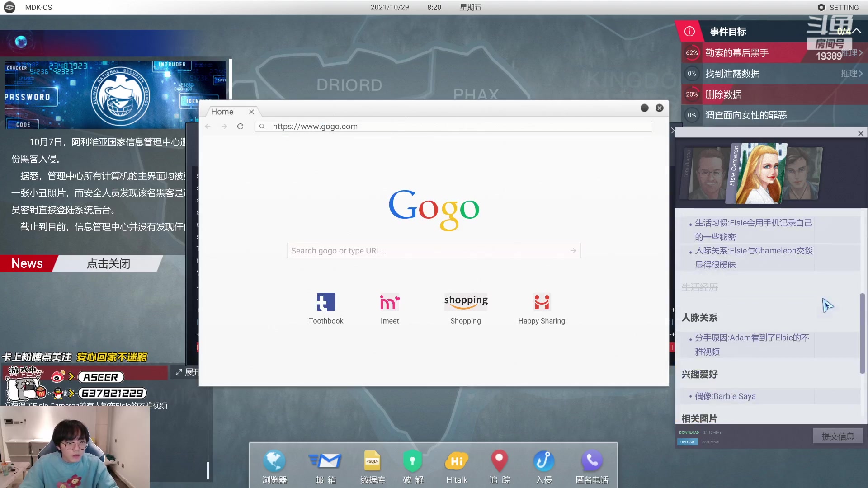
Task: Open the 数据库 database dock icon
Action: (372, 462)
